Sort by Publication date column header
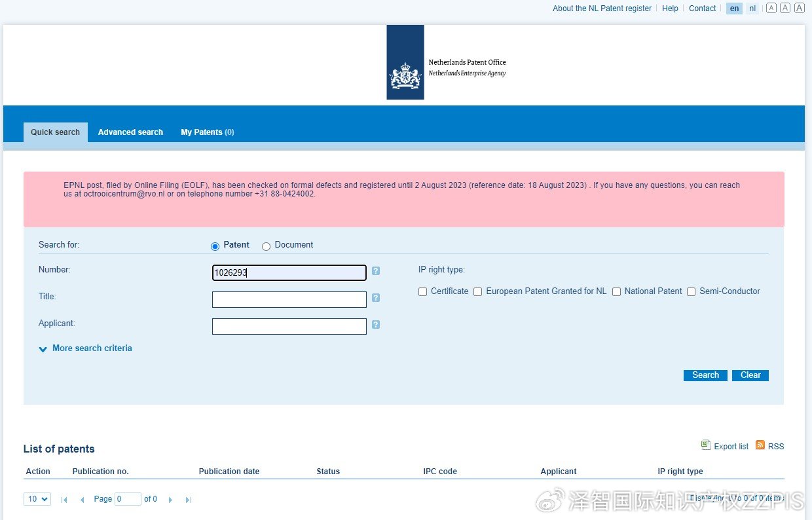 229,472
